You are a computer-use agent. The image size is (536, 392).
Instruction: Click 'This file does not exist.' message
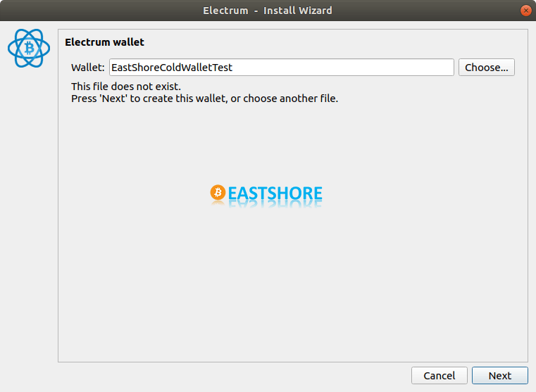[x=126, y=87]
